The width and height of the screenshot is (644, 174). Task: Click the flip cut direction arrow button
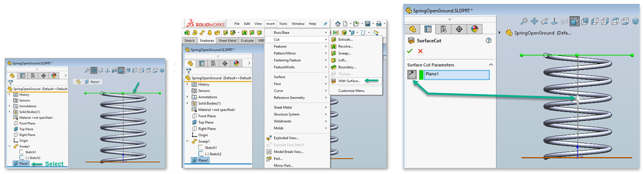(412, 75)
